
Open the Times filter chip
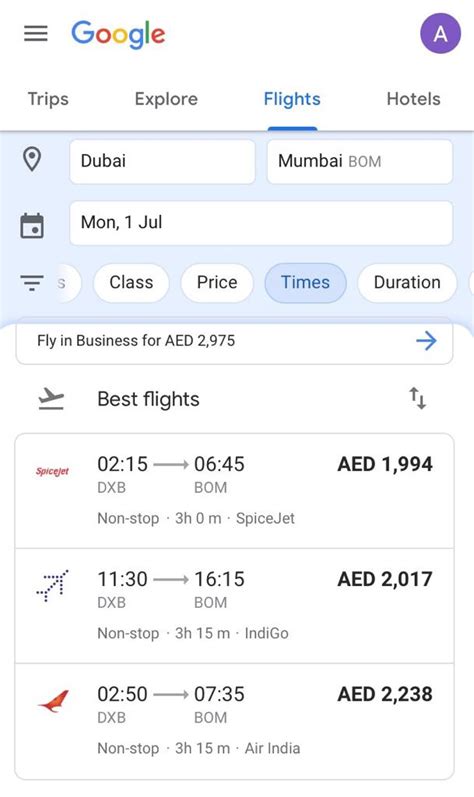[x=305, y=283]
